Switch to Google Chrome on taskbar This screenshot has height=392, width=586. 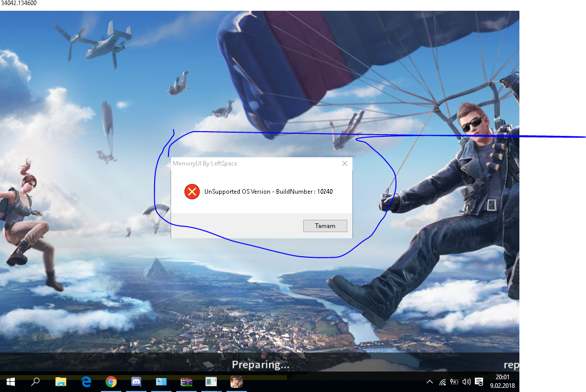coord(111,382)
